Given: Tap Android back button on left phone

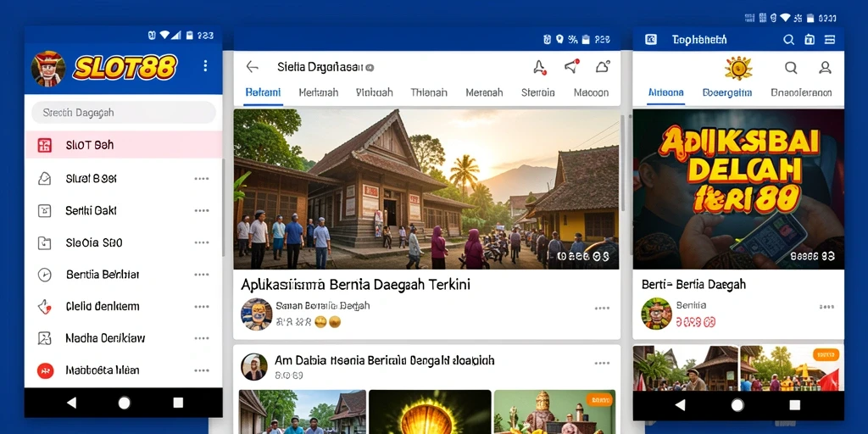Looking at the screenshot, I should pyautogui.click(x=71, y=403).
